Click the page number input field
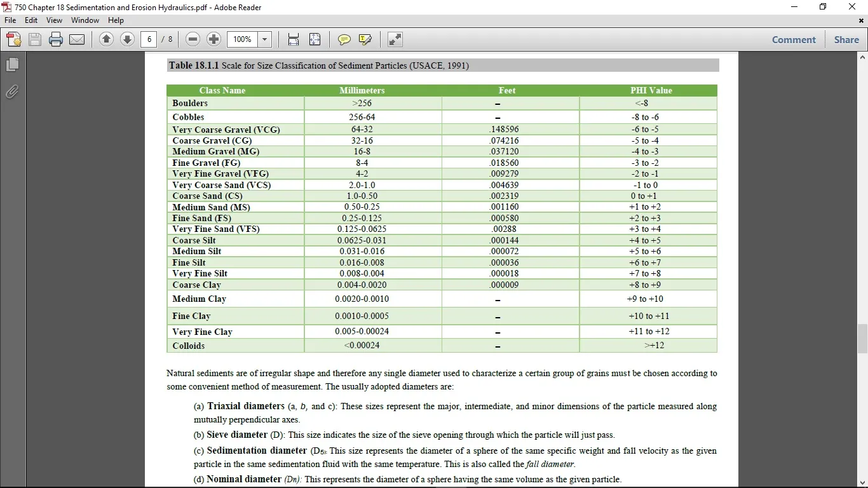This screenshot has width=868, height=488. pyautogui.click(x=149, y=39)
